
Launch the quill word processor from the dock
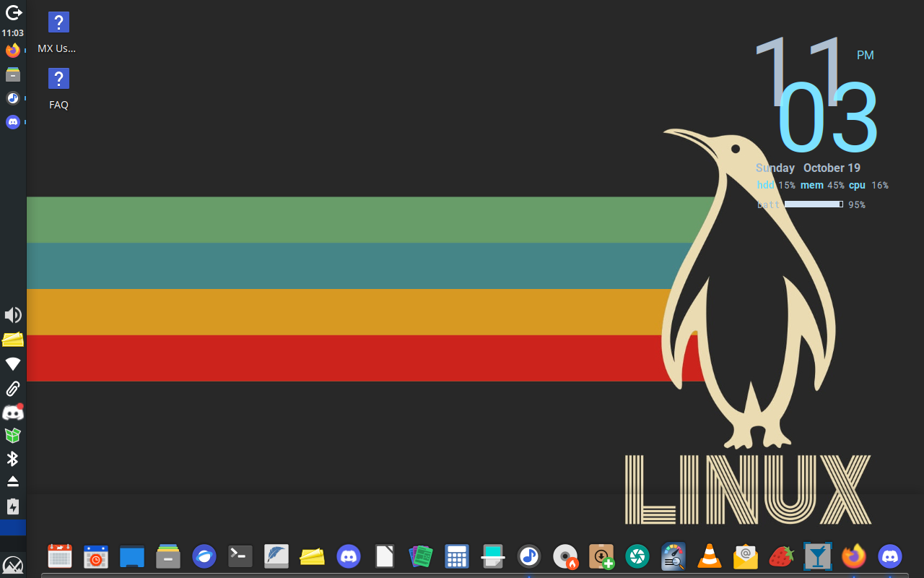pos(276,556)
